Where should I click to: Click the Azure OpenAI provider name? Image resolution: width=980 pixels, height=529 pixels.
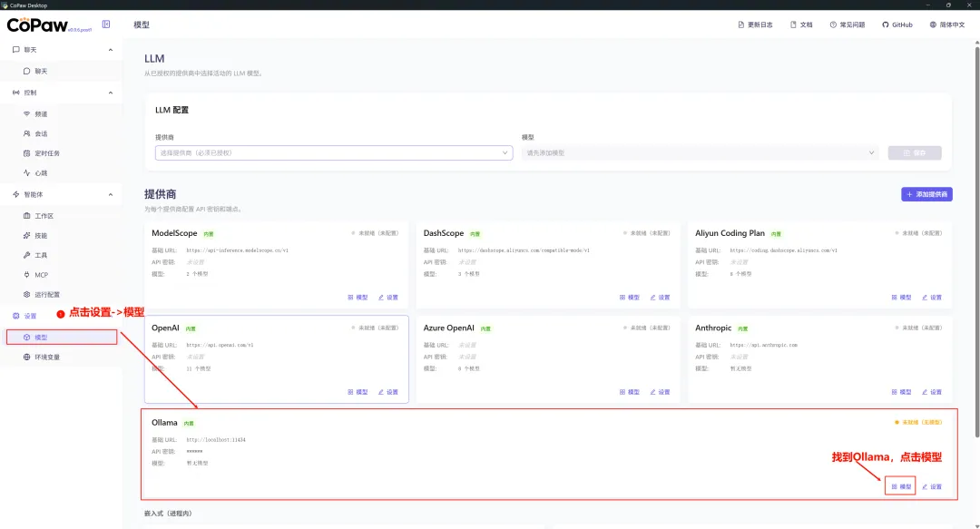click(x=449, y=328)
